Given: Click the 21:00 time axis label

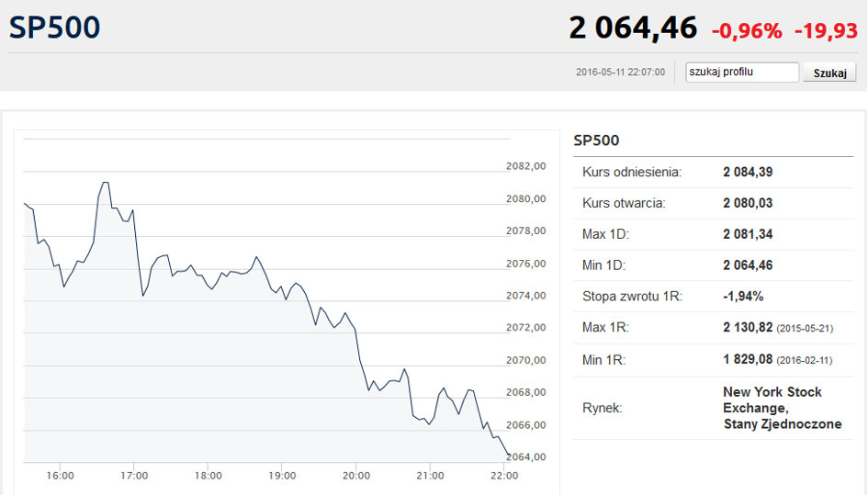Looking at the screenshot, I should click(430, 476).
